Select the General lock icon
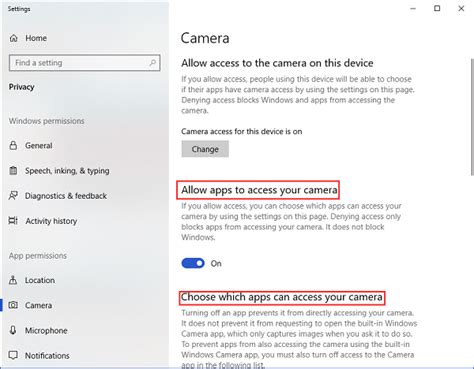The width and height of the screenshot is (474, 369). click(13, 145)
